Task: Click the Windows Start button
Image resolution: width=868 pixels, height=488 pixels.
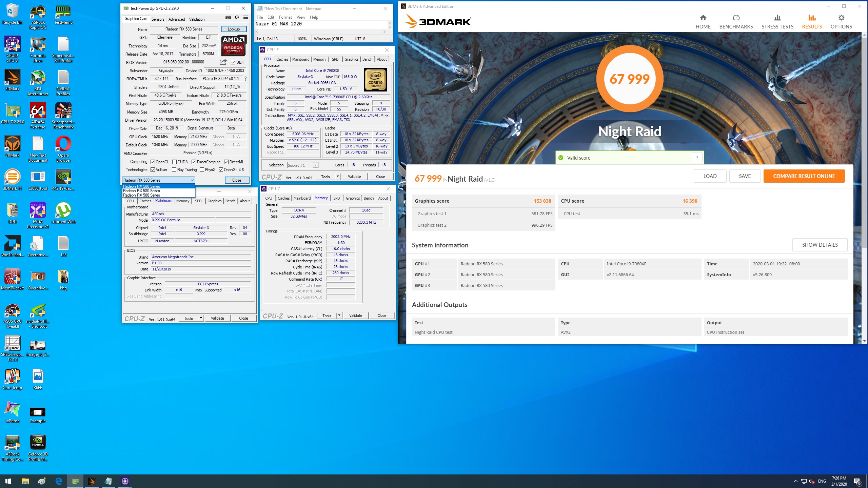Action: tap(8, 481)
